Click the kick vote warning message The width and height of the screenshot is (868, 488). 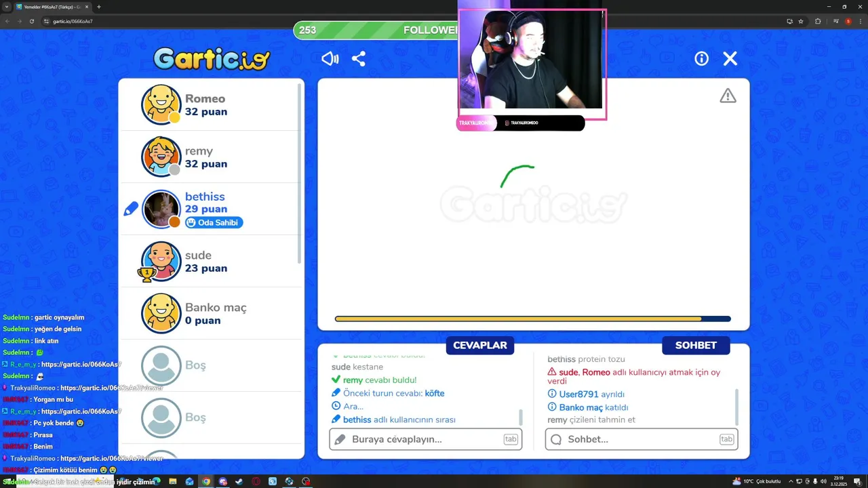[634, 377]
